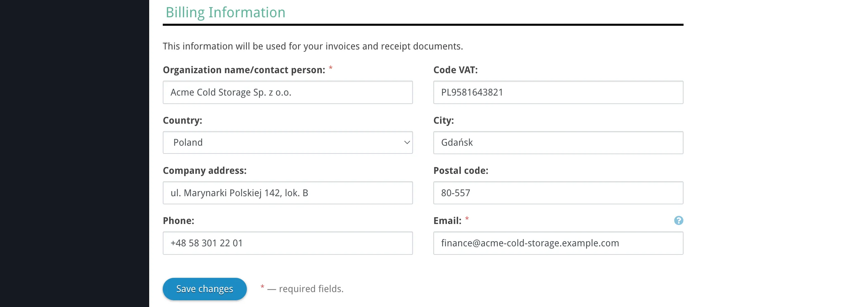The width and height of the screenshot is (868, 307).
Task: Select the Code VAT input field
Action: click(x=558, y=92)
